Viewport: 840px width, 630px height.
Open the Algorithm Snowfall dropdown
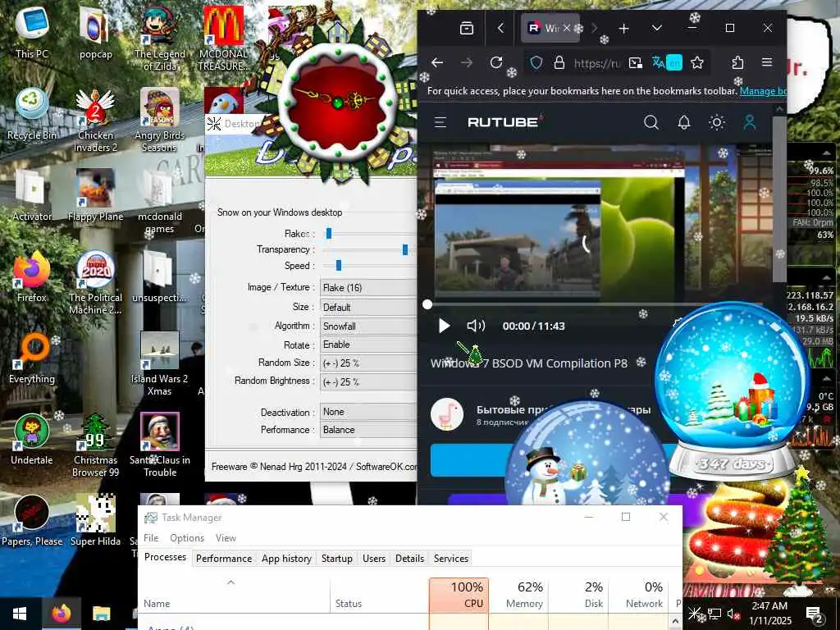click(x=368, y=326)
